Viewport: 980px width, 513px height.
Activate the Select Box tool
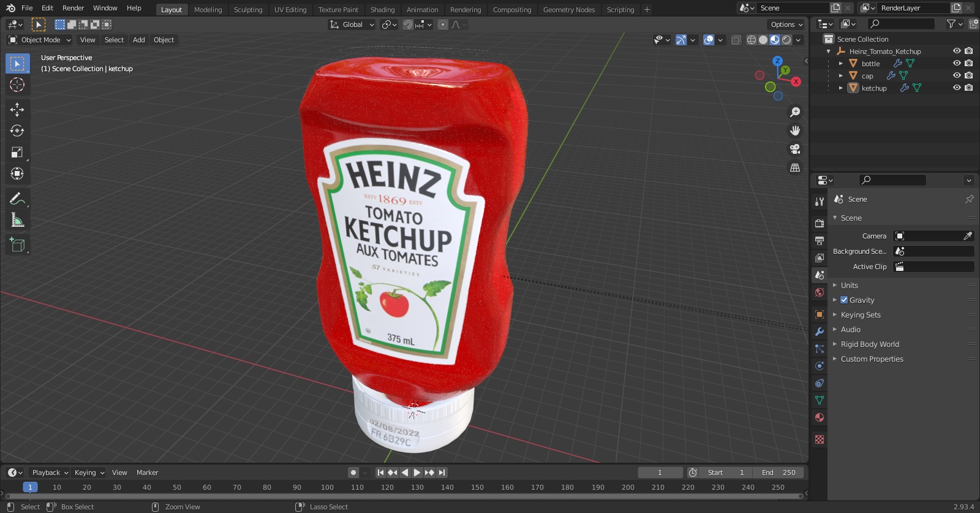coord(17,63)
